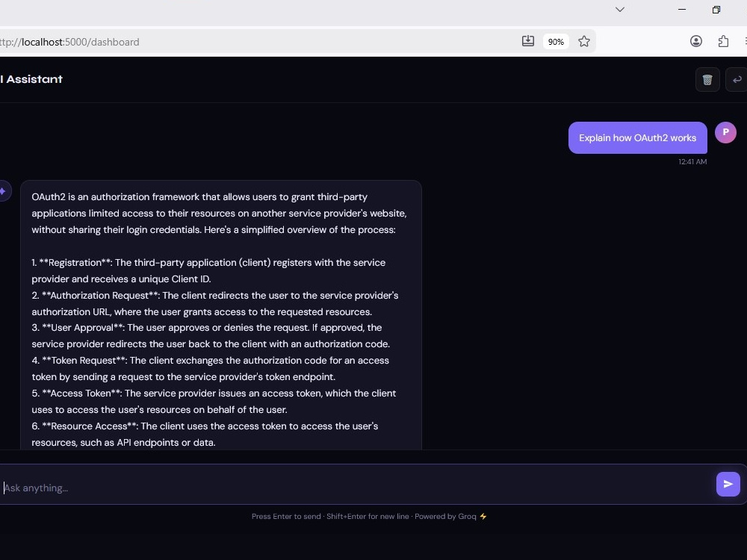Send the message with the arrow button
The height and width of the screenshot is (560, 747).
[x=728, y=485]
